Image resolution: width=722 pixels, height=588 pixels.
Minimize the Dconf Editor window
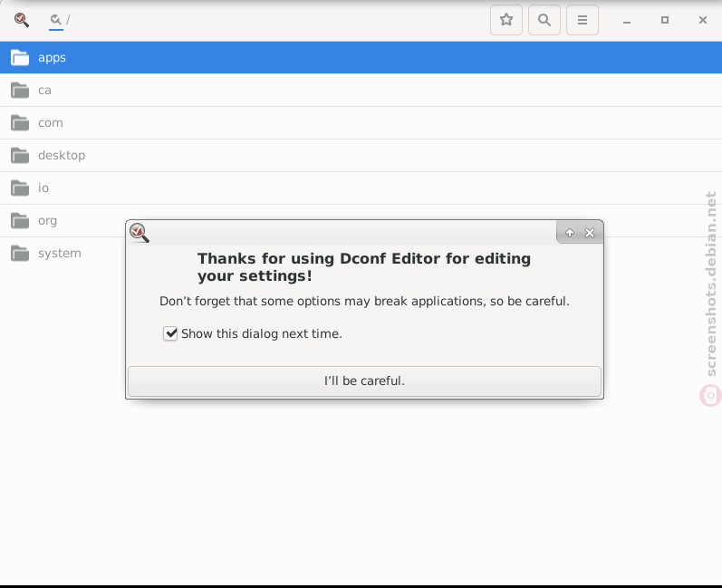click(x=627, y=20)
